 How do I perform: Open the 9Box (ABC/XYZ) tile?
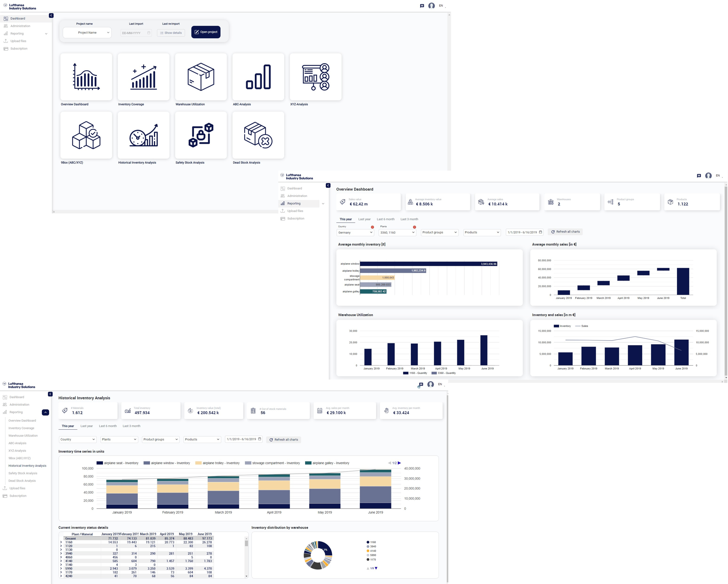[86, 135]
